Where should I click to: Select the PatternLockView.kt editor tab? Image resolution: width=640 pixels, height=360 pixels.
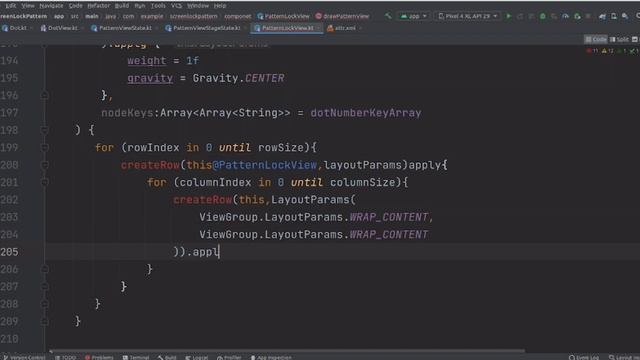click(x=287, y=28)
